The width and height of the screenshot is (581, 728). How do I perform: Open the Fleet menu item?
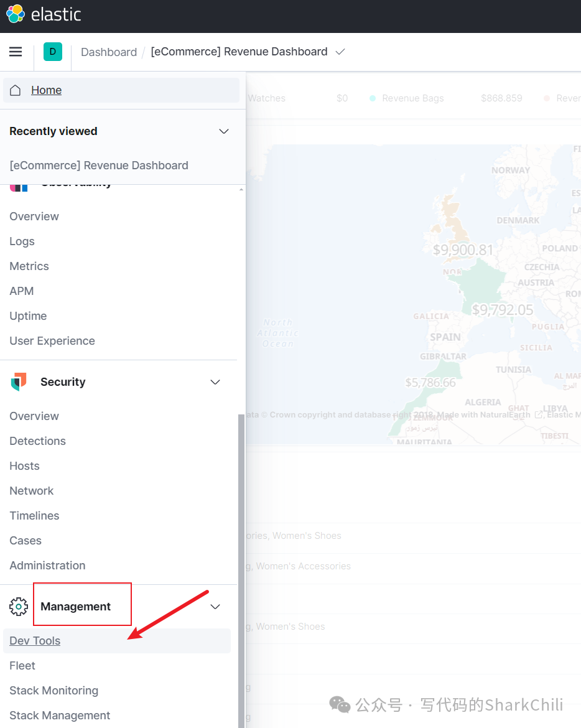pyautogui.click(x=22, y=666)
